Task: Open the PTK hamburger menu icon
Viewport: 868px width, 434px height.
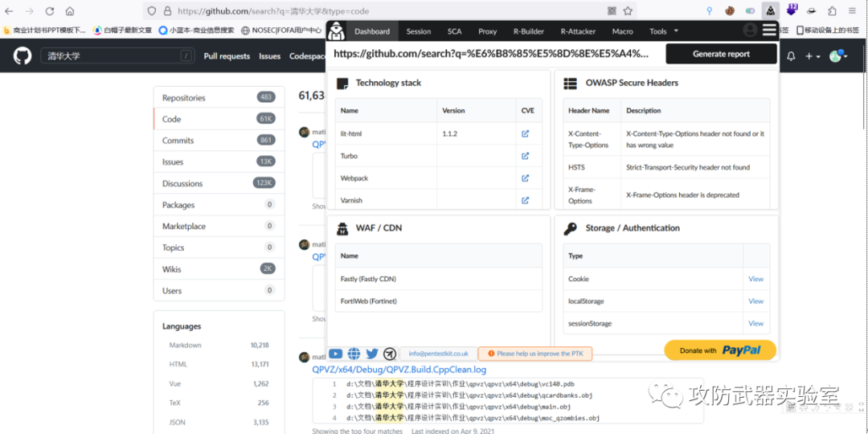Action: 769,30
